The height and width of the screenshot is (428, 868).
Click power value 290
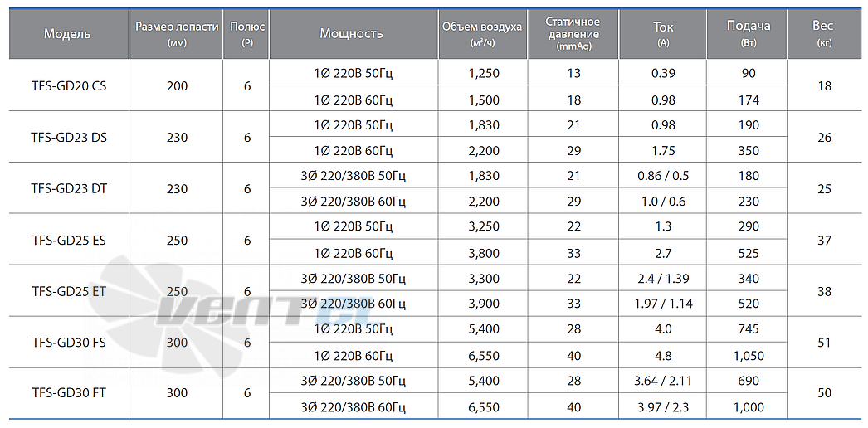(x=749, y=226)
